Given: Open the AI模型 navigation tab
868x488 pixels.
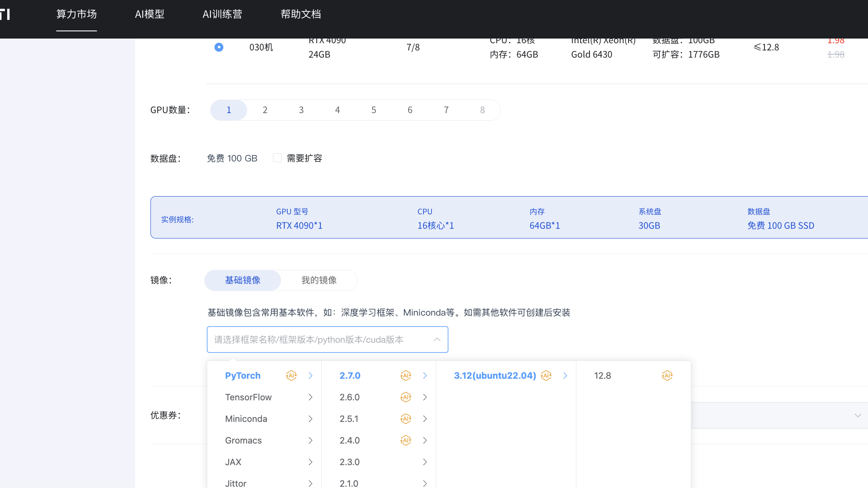Looking at the screenshot, I should coord(150,14).
